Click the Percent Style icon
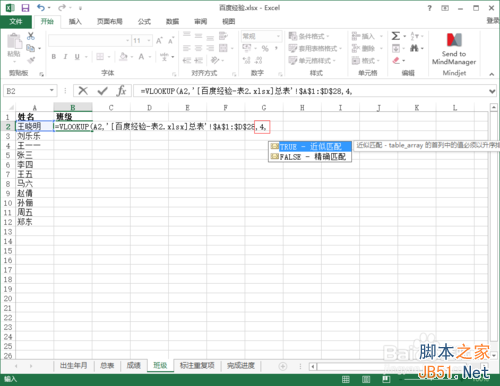Screen dimensions: 500x386 265,49
